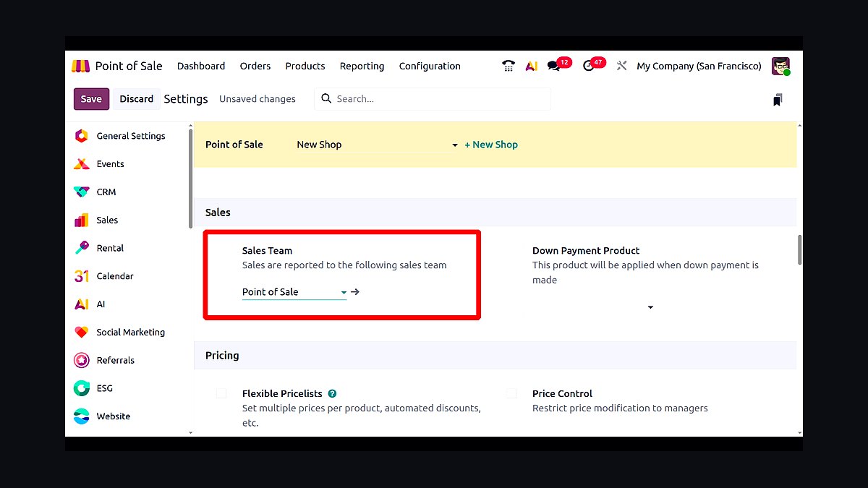
Task: Select the CRM icon in the sidebar
Action: (82, 192)
